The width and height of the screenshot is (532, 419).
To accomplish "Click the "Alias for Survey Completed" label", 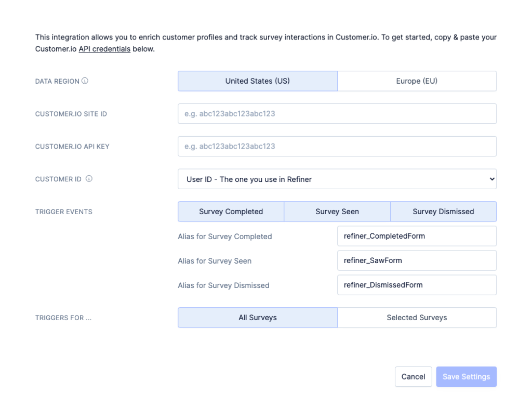I will (225, 237).
